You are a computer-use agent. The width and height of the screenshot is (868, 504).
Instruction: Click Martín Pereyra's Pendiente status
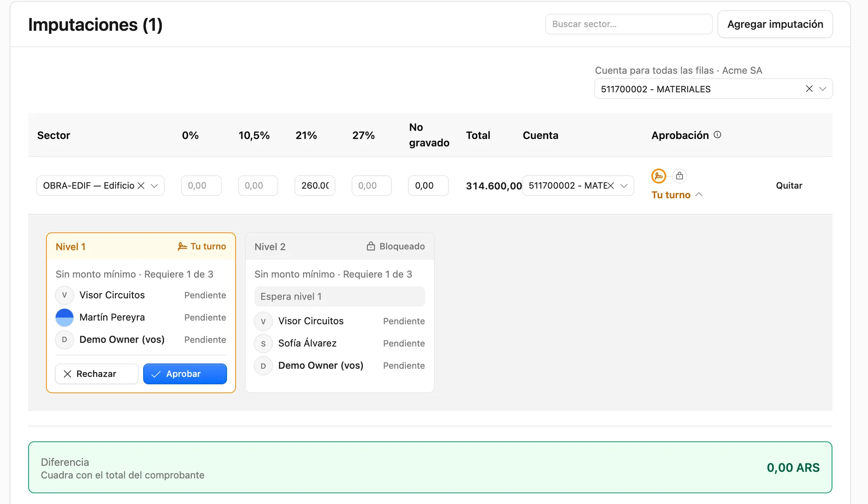205,317
